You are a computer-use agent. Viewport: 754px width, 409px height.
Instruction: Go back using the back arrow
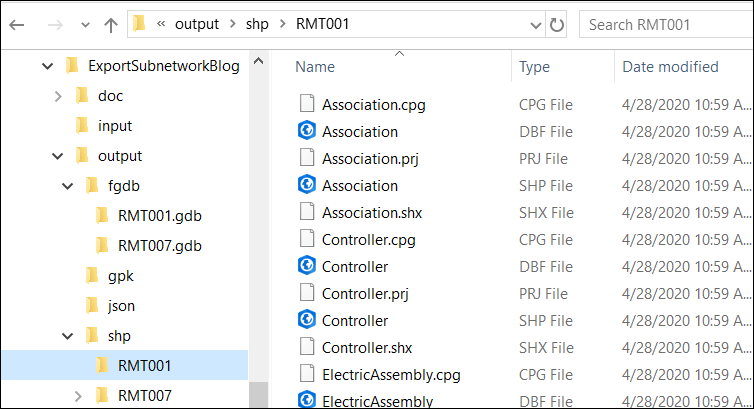[17, 25]
